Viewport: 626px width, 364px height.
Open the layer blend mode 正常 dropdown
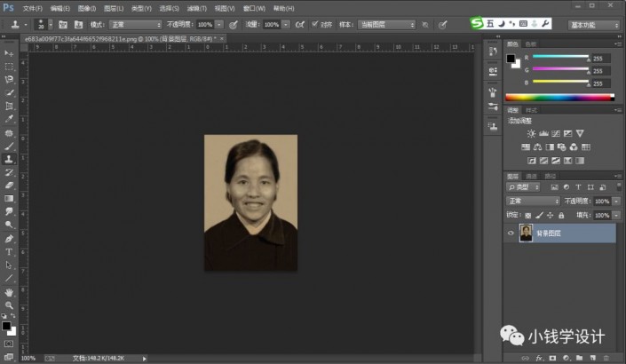pos(533,201)
